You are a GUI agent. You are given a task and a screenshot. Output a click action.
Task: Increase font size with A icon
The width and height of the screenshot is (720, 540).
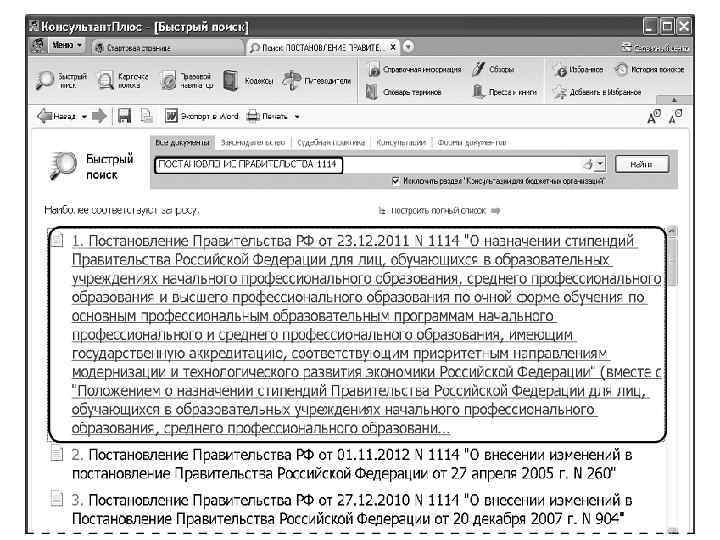pos(654,117)
